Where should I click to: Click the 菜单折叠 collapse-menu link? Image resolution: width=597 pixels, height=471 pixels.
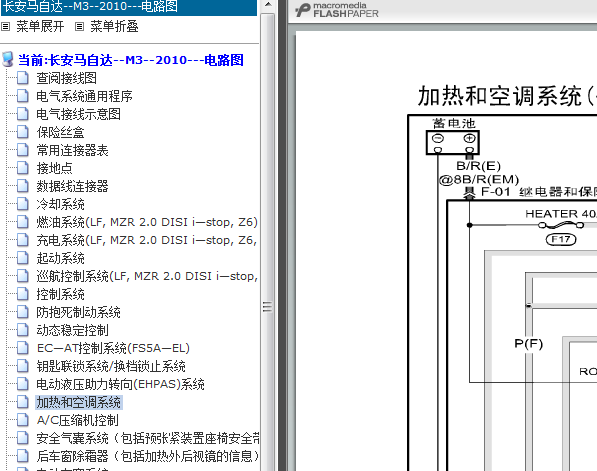click(114, 26)
